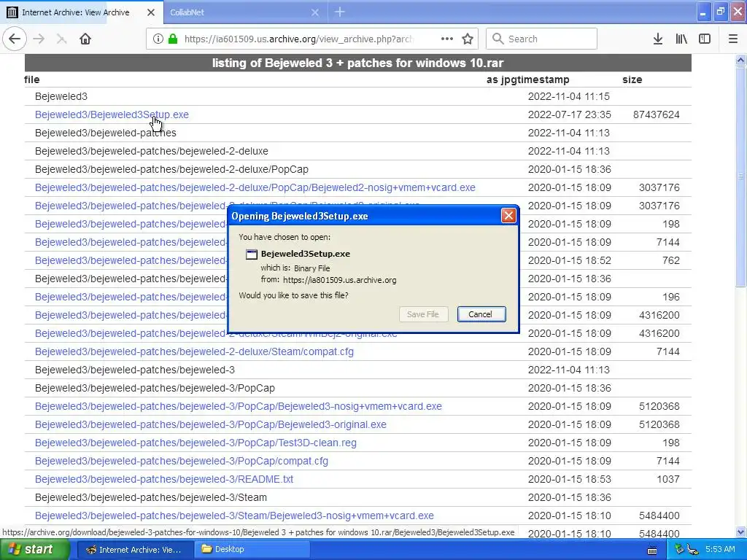The height and width of the screenshot is (560, 747).
Task: Click timestamp 2022-07-17 23:35
Action: (569, 114)
